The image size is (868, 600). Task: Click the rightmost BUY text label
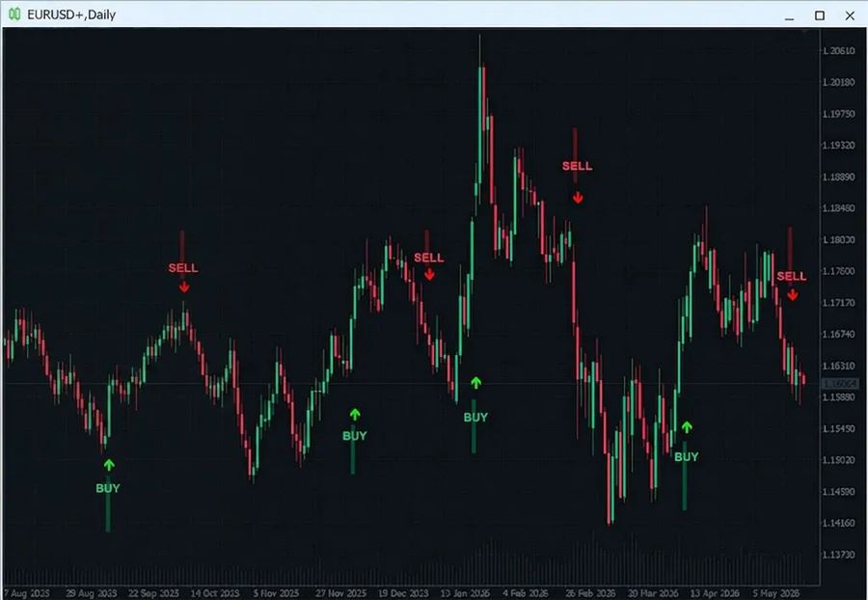pyautogui.click(x=687, y=456)
